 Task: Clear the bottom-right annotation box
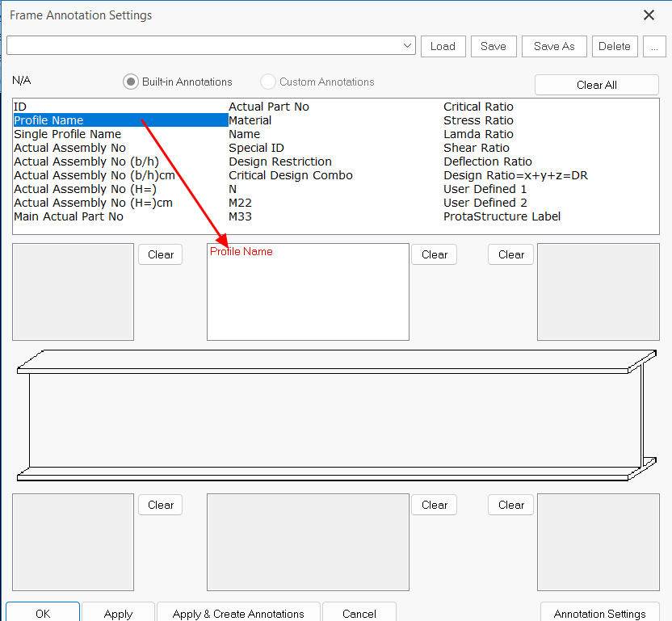click(510, 505)
